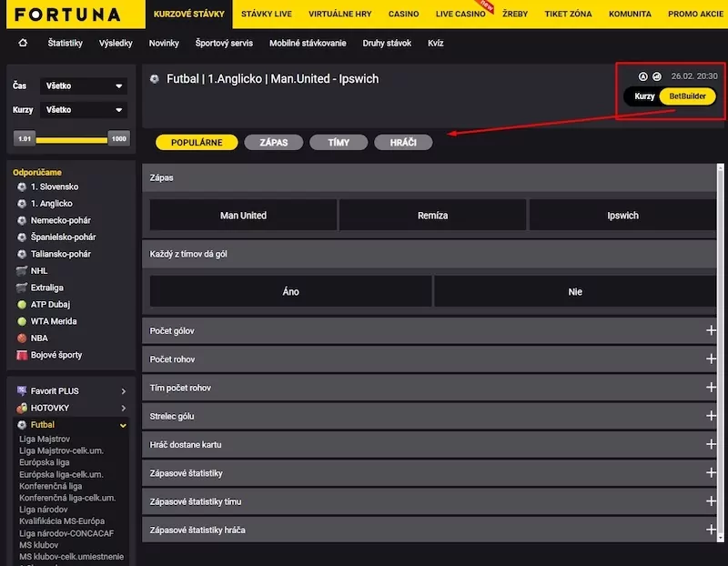
Task: Expand the Strelec gólu section
Action: point(711,416)
